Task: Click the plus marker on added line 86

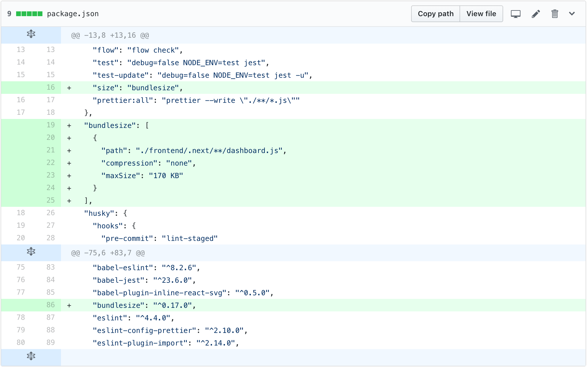Action: tap(69, 305)
